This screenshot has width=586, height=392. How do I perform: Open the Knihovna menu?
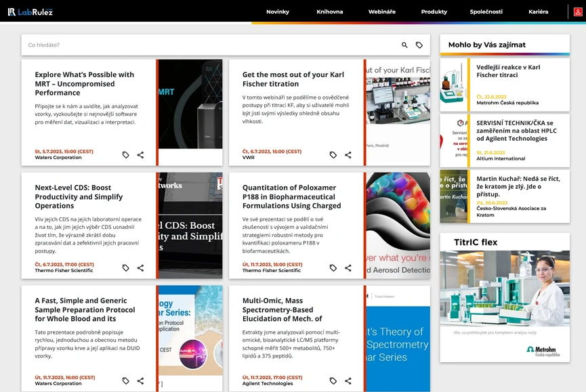330,12
